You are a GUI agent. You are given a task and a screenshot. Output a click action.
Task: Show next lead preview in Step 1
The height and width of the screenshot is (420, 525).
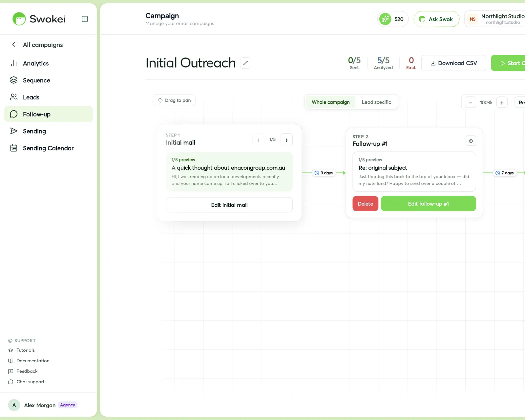coord(286,140)
